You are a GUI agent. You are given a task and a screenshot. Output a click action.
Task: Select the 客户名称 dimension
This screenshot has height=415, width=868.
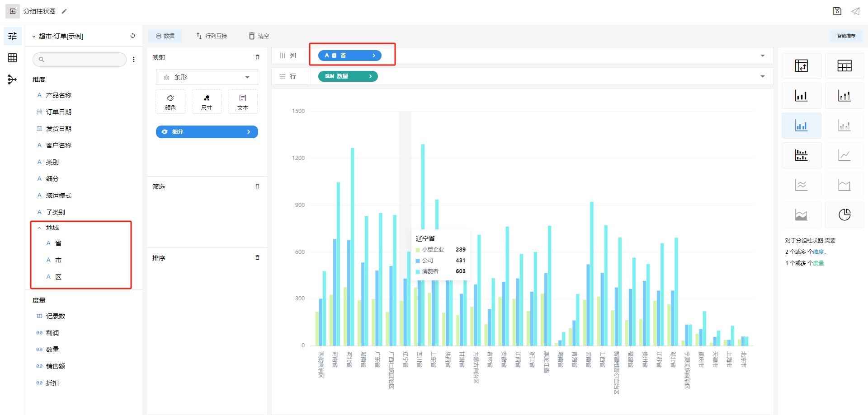click(59, 145)
